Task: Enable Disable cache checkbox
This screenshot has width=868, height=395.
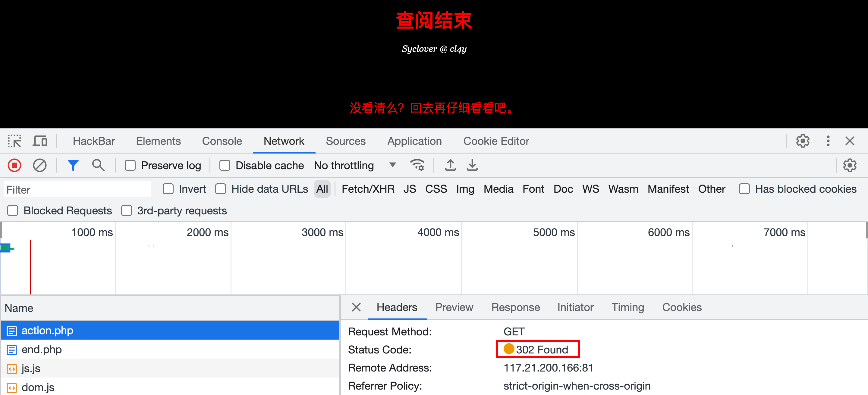Action: (x=225, y=165)
